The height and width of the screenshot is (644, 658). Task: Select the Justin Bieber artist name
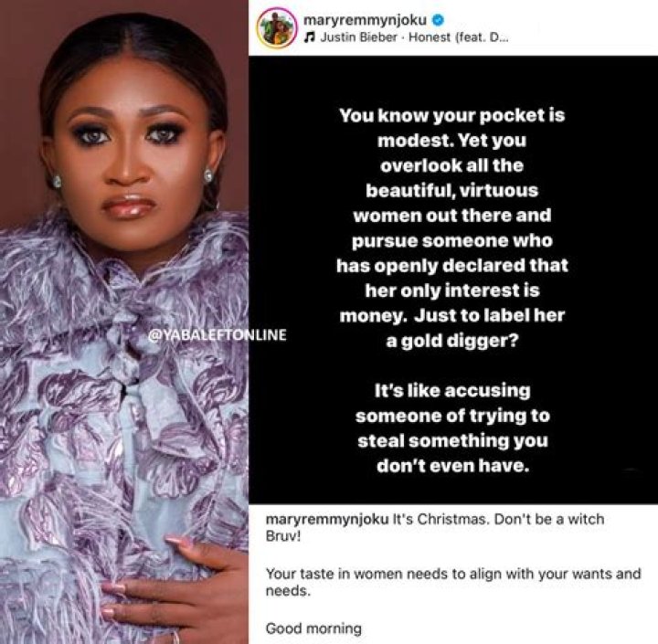(x=359, y=37)
